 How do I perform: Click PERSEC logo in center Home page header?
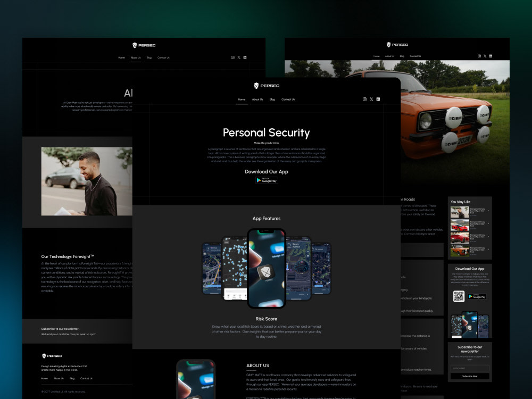tap(267, 86)
